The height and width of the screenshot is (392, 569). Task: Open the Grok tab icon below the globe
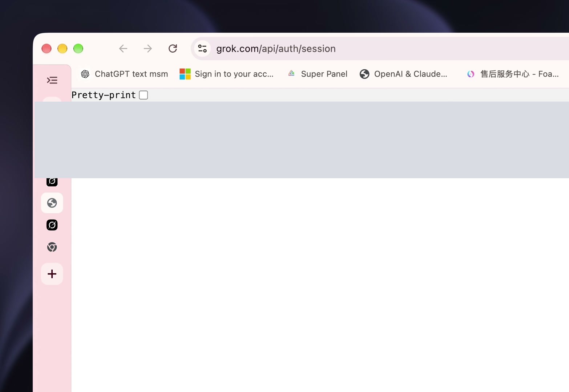click(x=52, y=225)
